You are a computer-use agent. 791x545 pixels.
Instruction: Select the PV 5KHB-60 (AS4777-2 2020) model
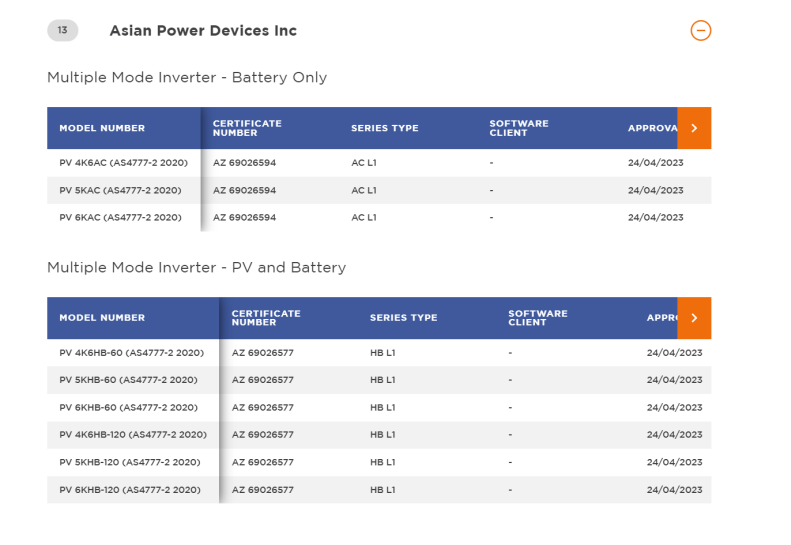(x=128, y=380)
